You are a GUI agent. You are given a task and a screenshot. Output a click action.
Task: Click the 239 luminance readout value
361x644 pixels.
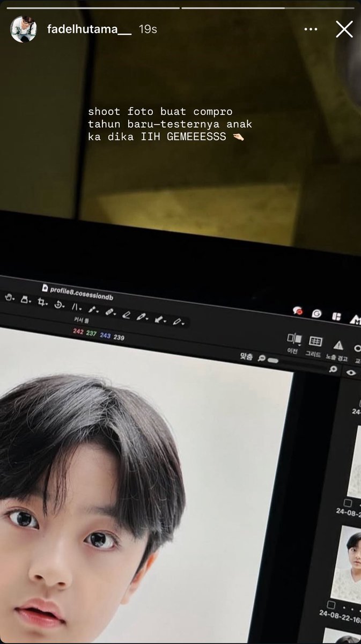tap(119, 338)
